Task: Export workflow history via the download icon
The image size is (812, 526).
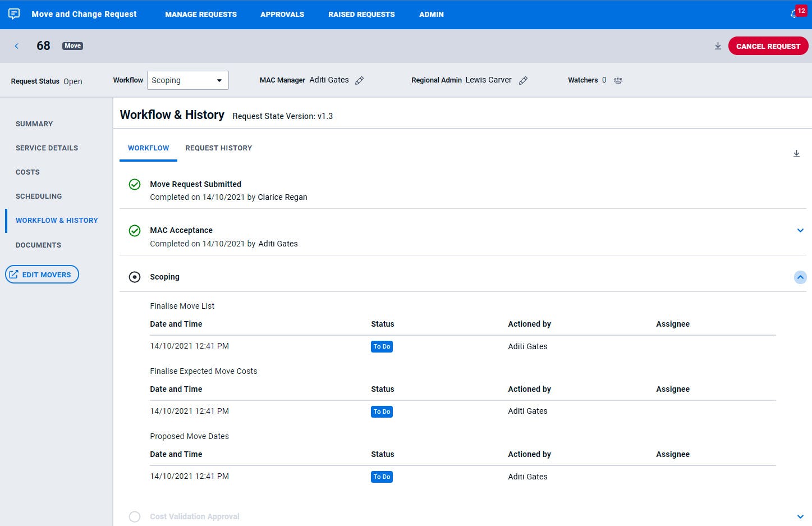Action: pos(796,153)
